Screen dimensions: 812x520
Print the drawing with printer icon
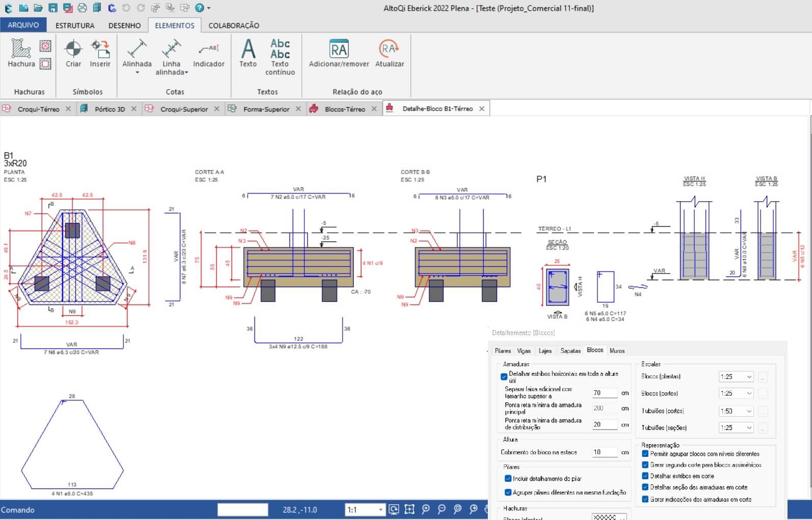point(83,8)
